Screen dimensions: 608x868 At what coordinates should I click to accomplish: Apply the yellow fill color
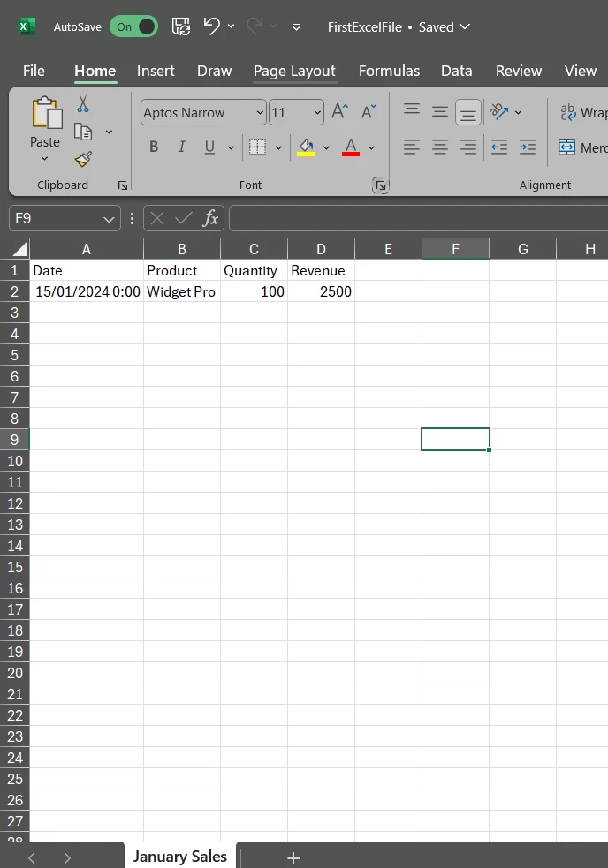point(306,147)
